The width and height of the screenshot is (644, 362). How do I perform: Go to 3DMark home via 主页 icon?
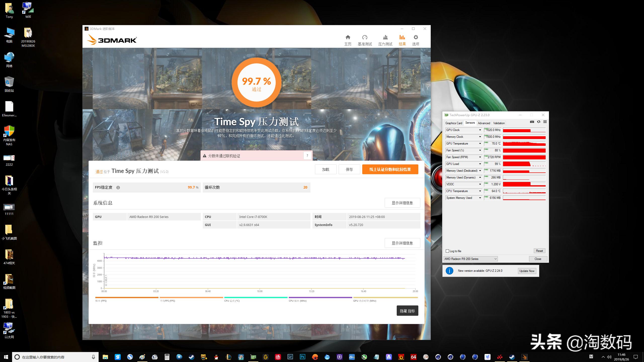[x=348, y=40]
